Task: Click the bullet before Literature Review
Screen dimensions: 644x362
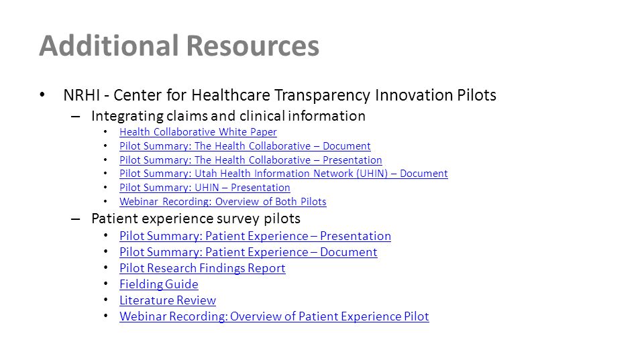Action: pyautogui.click(x=105, y=300)
